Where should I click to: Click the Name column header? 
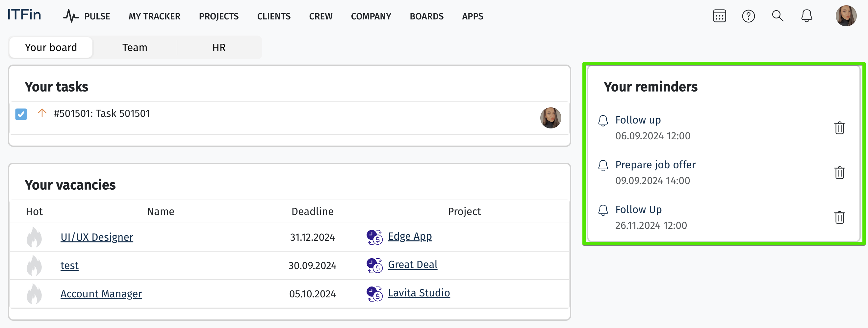[x=161, y=211]
